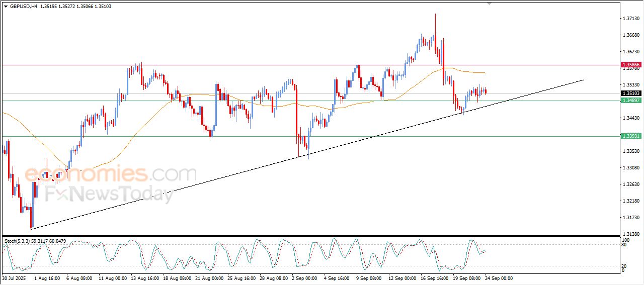Image resolution: width=644 pixels, height=285 pixels.
Task: Click the 13 Aug 16:00 time label
Action: point(145,278)
